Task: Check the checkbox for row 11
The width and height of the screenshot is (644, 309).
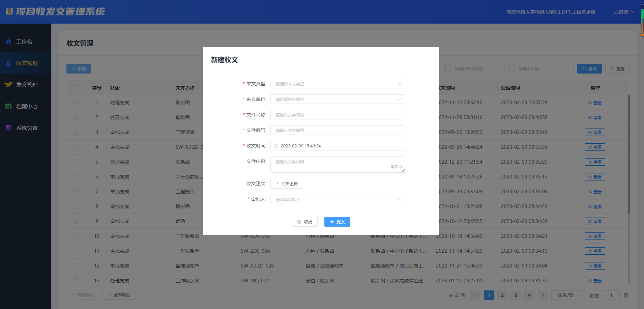Action: click(x=77, y=251)
